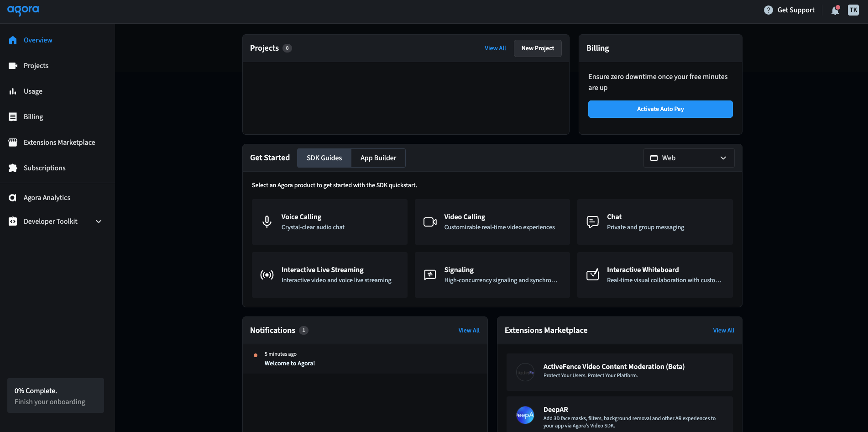Open the notifications bell
868x432 pixels.
(835, 10)
